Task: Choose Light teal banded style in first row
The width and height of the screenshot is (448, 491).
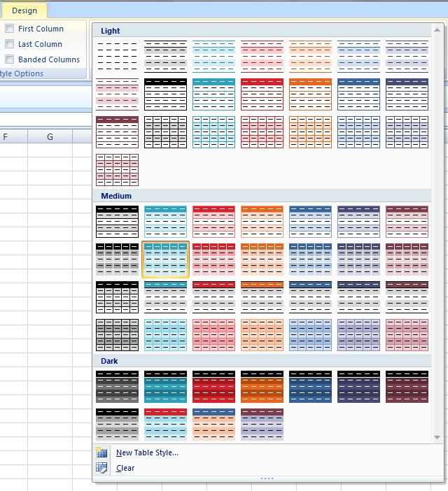Action: click(x=213, y=57)
